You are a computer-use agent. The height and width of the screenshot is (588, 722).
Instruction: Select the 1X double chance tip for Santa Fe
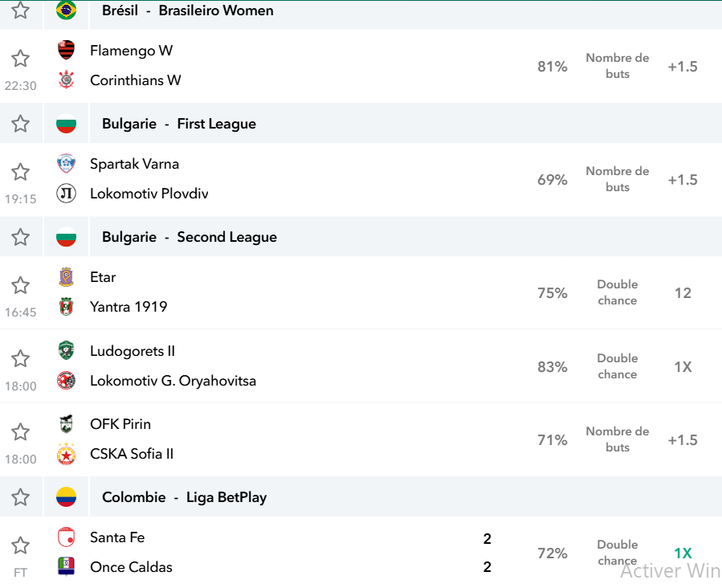(683, 553)
